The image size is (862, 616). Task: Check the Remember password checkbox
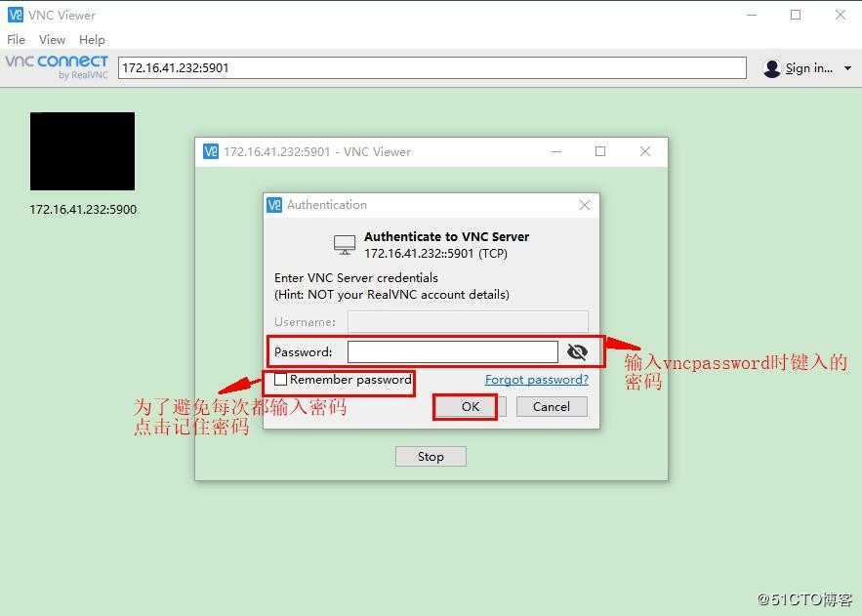tap(280, 379)
